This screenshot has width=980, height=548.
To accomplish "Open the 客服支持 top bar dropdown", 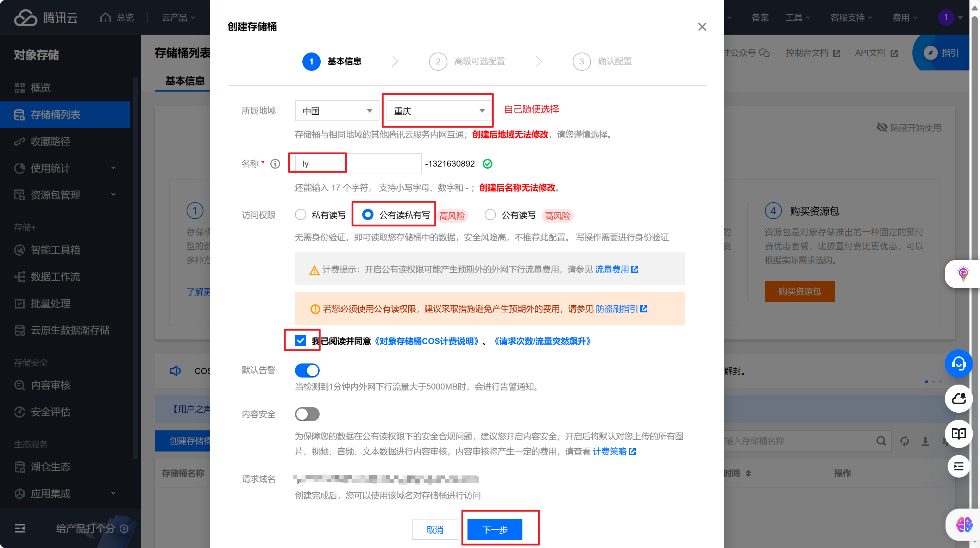I will coord(851,18).
